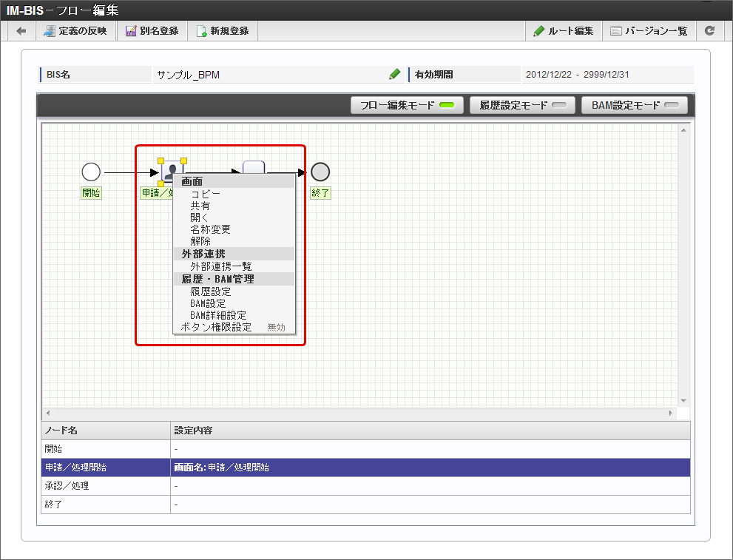Click 別名登録 in the toolbar
The height and width of the screenshot is (560, 733).
pyautogui.click(x=152, y=31)
